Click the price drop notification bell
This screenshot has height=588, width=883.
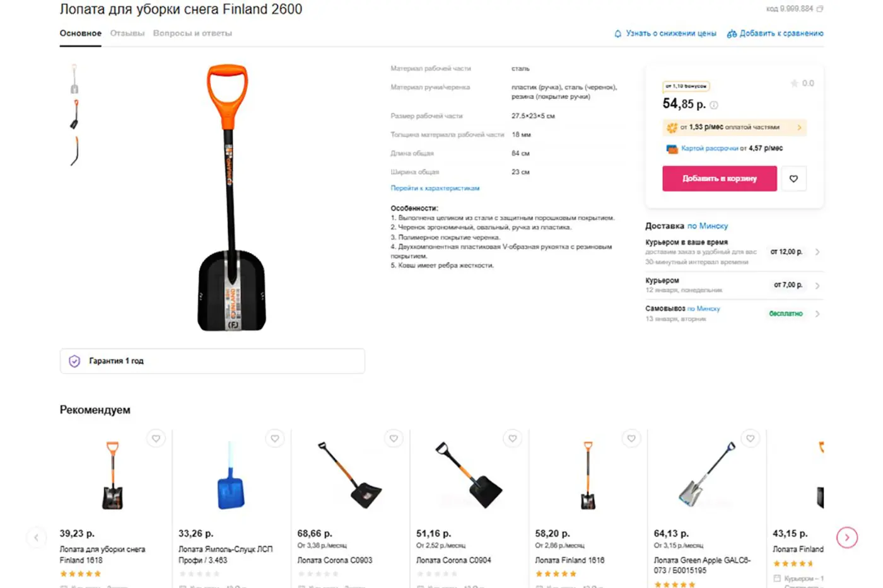(618, 33)
